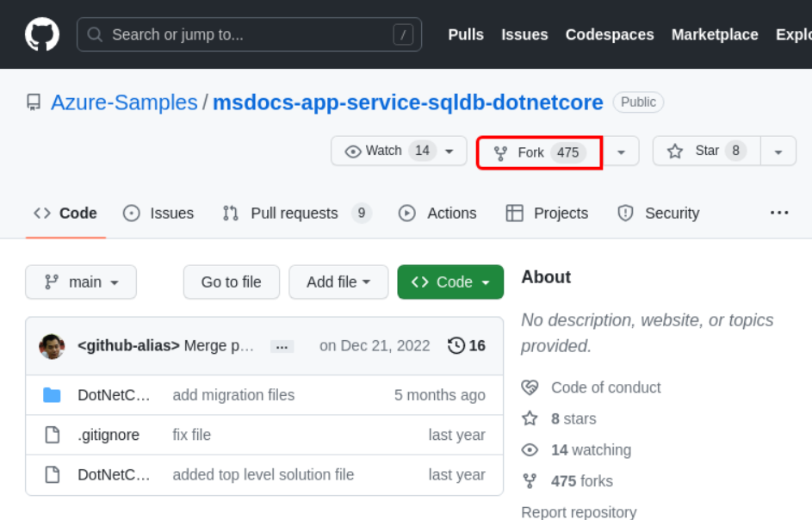Fork the repository with the Fork button
Screen dimensions: 812x520
coord(539,152)
